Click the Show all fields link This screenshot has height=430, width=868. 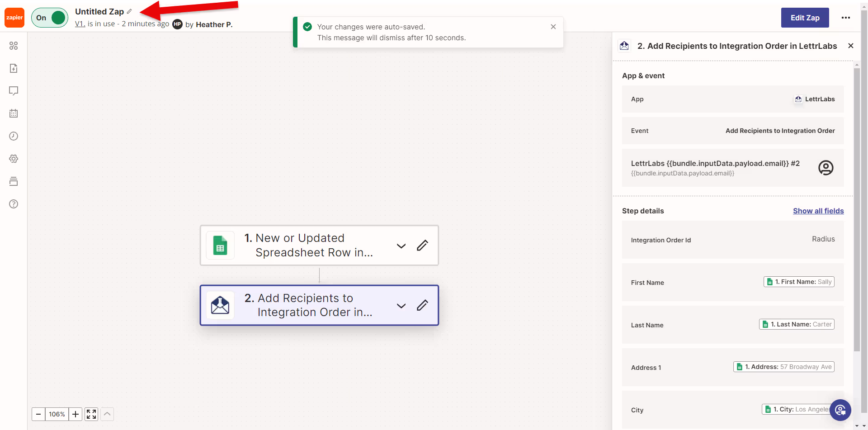818,211
